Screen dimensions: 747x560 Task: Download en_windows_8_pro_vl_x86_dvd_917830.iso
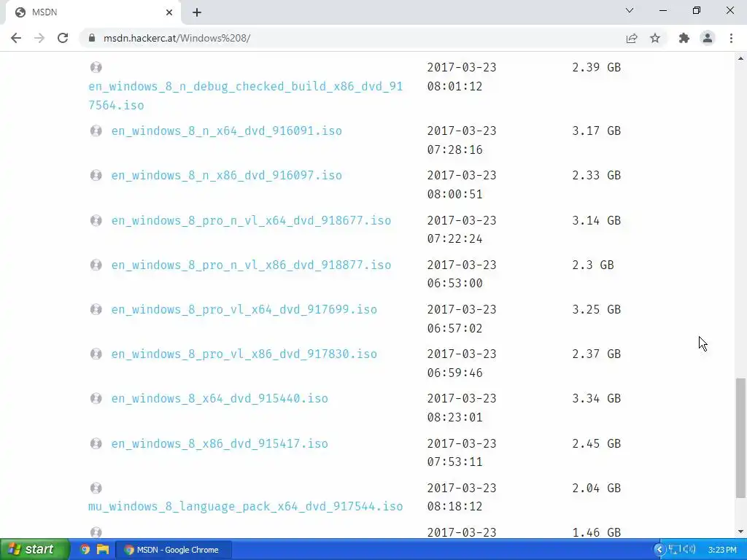244,354
